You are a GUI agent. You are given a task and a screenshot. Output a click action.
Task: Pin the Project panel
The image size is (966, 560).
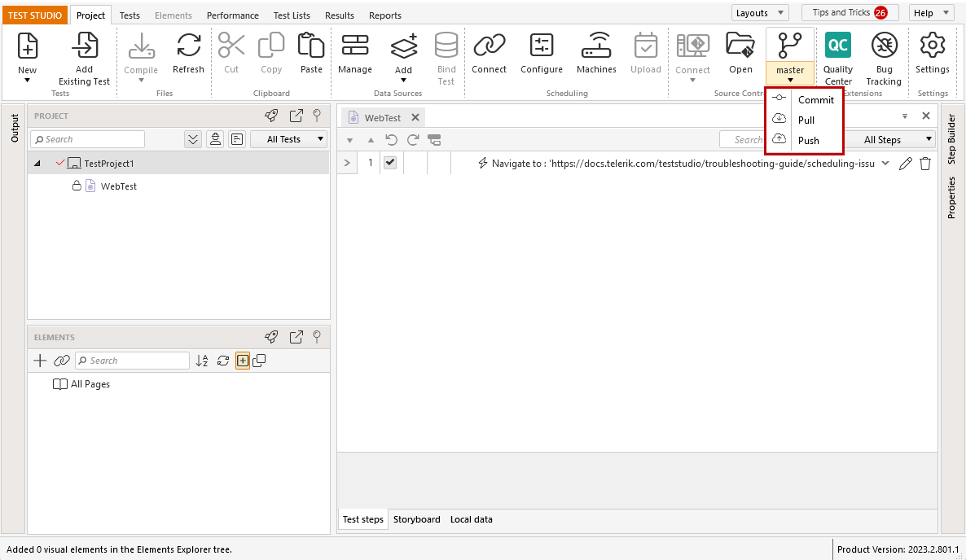pyautogui.click(x=317, y=115)
